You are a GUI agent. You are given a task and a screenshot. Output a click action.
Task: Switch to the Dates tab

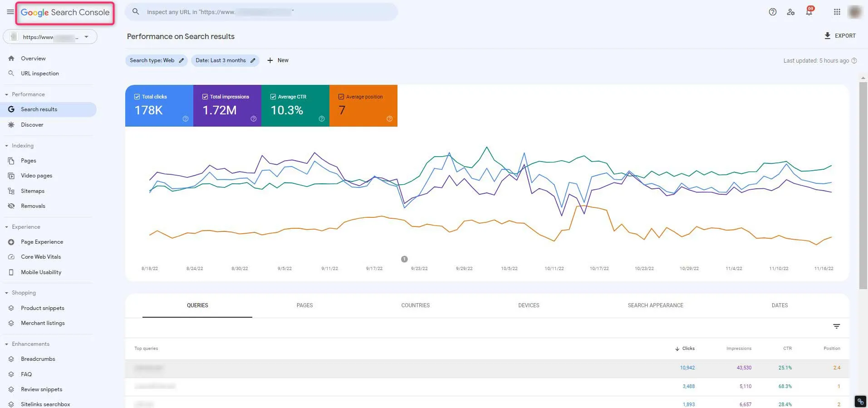(780, 305)
